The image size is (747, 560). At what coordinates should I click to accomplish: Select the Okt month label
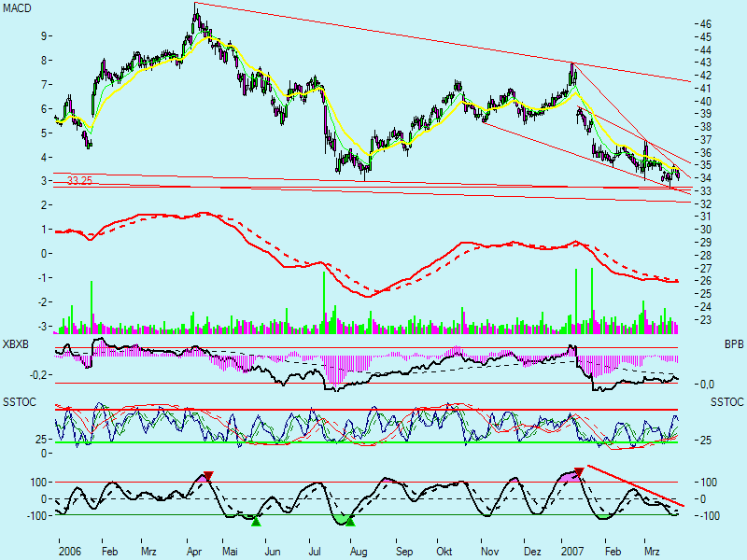point(444,552)
